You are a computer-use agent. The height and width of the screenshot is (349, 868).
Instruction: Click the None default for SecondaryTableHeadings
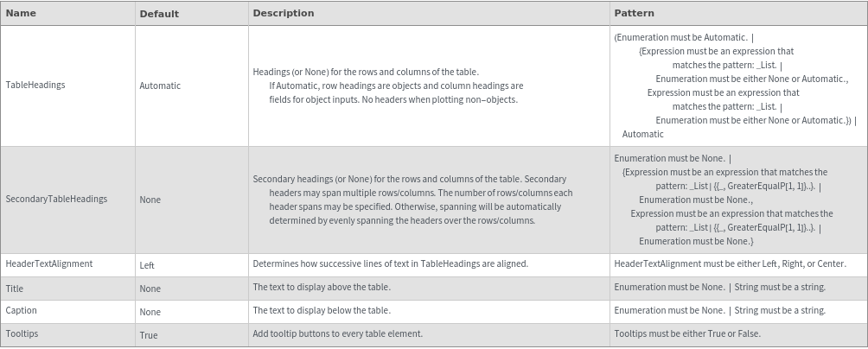pyautogui.click(x=150, y=200)
